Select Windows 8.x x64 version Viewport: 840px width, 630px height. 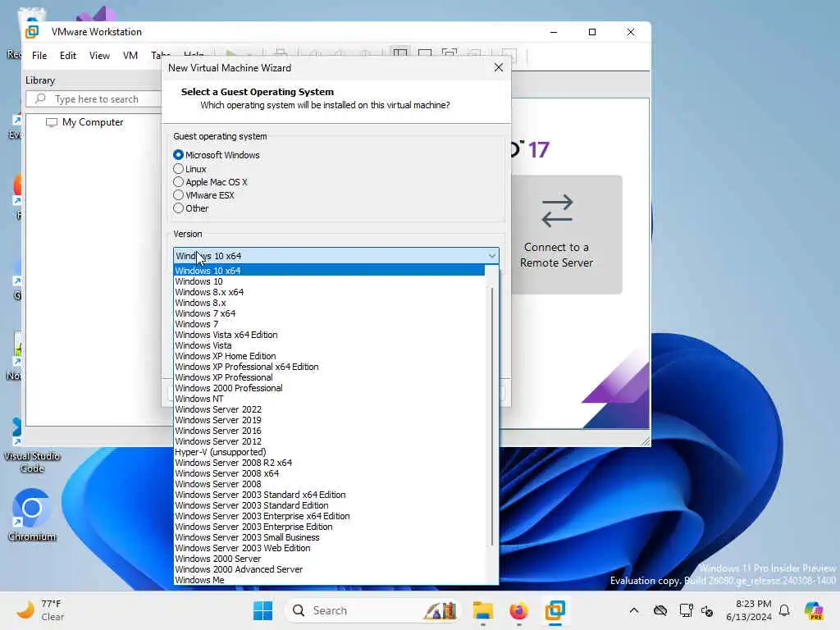click(329, 292)
